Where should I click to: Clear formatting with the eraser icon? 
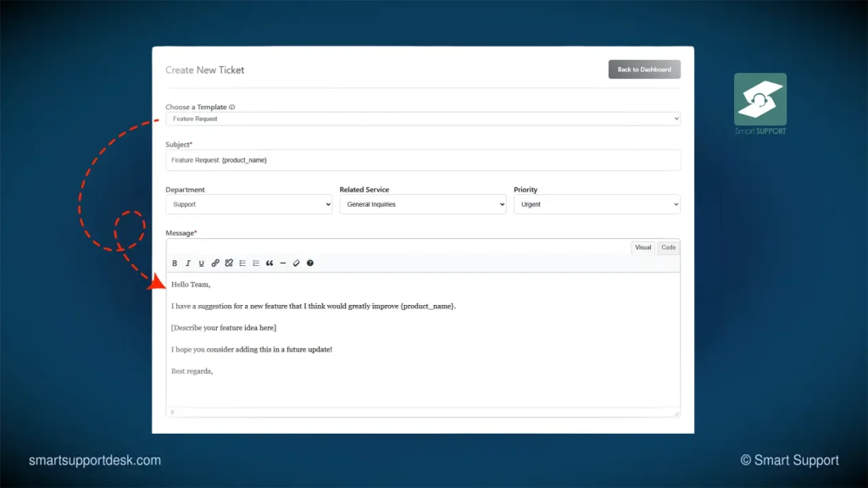point(297,263)
